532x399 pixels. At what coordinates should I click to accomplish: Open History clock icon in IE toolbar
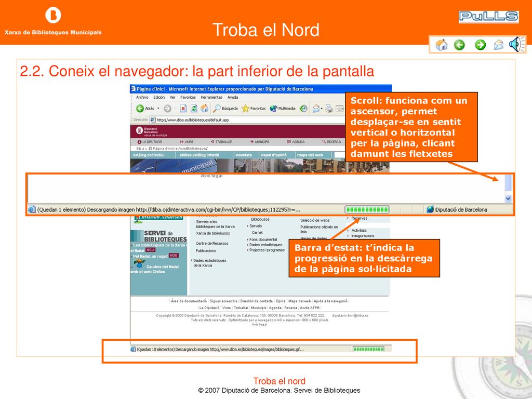click(303, 108)
